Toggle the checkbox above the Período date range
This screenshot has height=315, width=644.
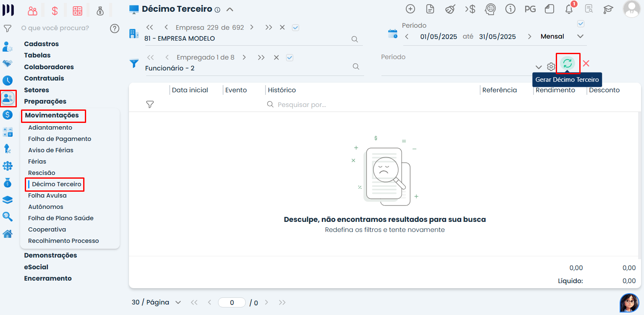581,24
